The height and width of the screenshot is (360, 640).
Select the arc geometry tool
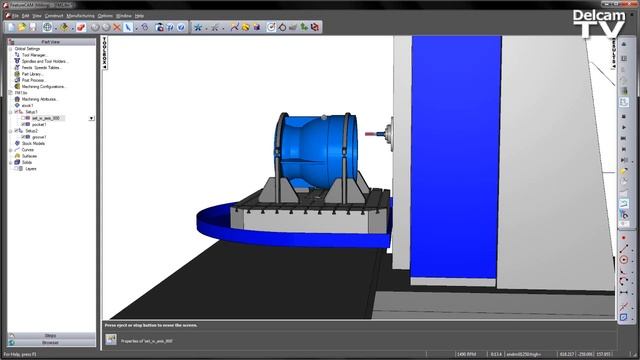tap(624, 281)
